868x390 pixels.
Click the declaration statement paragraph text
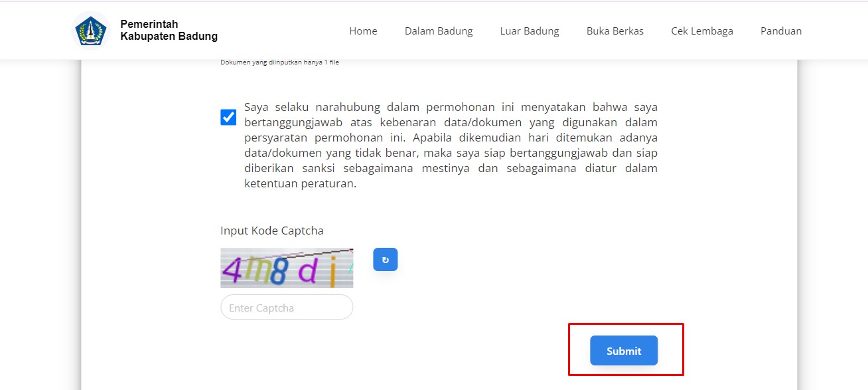451,146
